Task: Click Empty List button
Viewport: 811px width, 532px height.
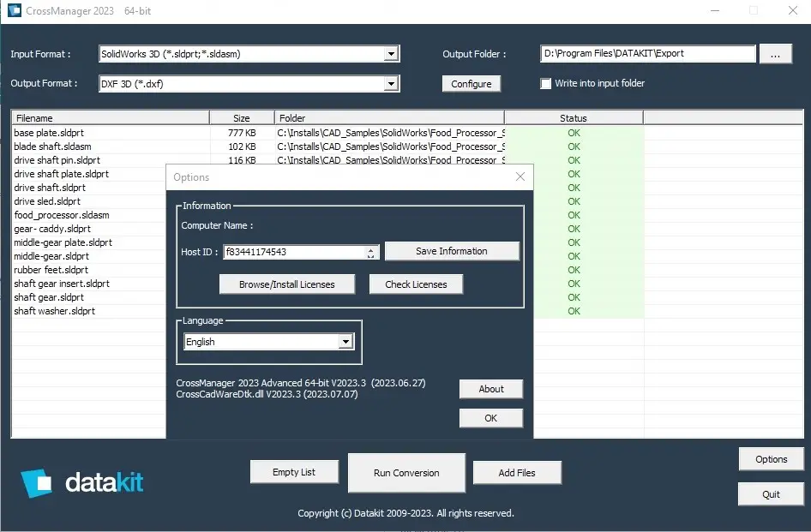Action: 294,472
